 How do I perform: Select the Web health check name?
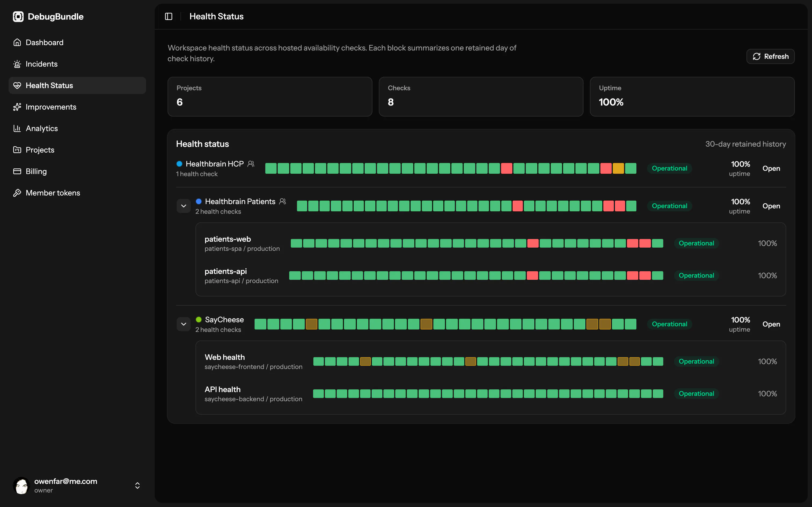pyautogui.click(x=225, y=357)
